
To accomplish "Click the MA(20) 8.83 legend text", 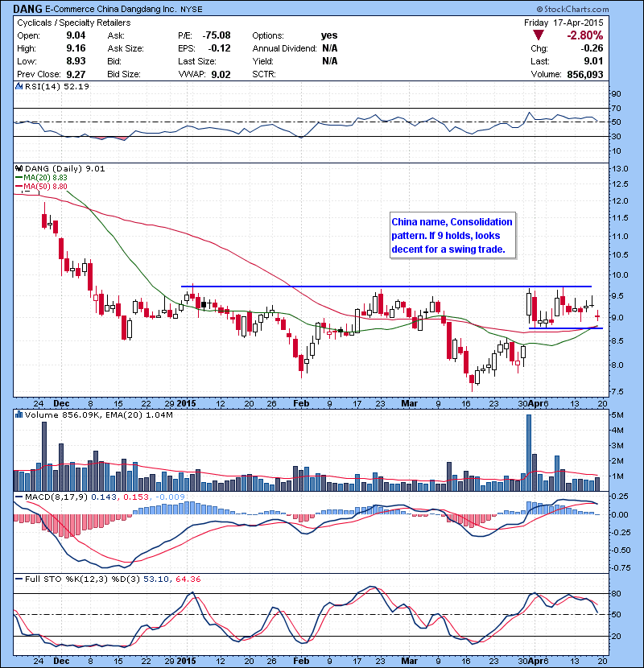I will tap(45, 177).
